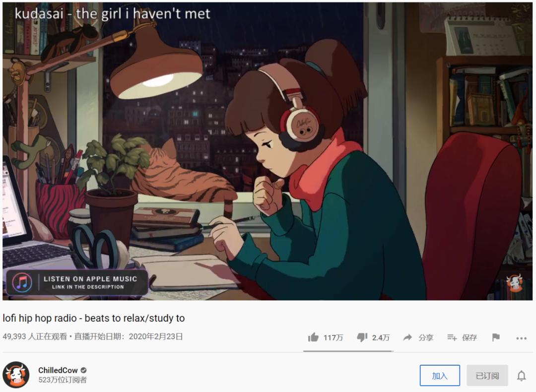Like the video with thumbs up icon
This screenshot has width=536, height=392.
pyautogui.click(x=313, y=337)
